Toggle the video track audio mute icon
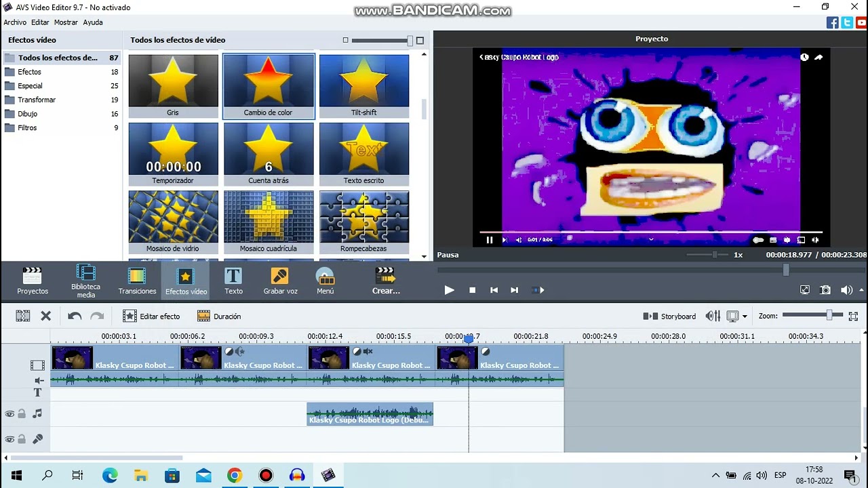The height and width of the screenshot is (488, 868). (x=39, y=381)
